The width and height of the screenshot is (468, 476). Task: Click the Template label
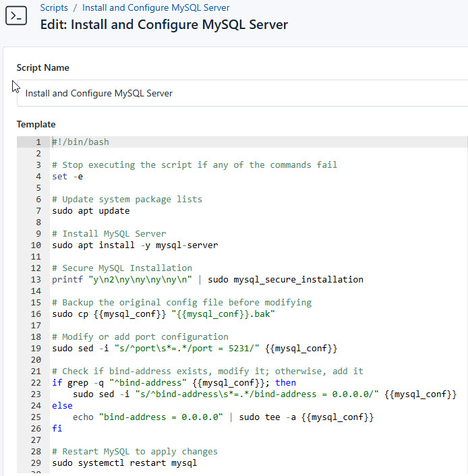(36, 124)
